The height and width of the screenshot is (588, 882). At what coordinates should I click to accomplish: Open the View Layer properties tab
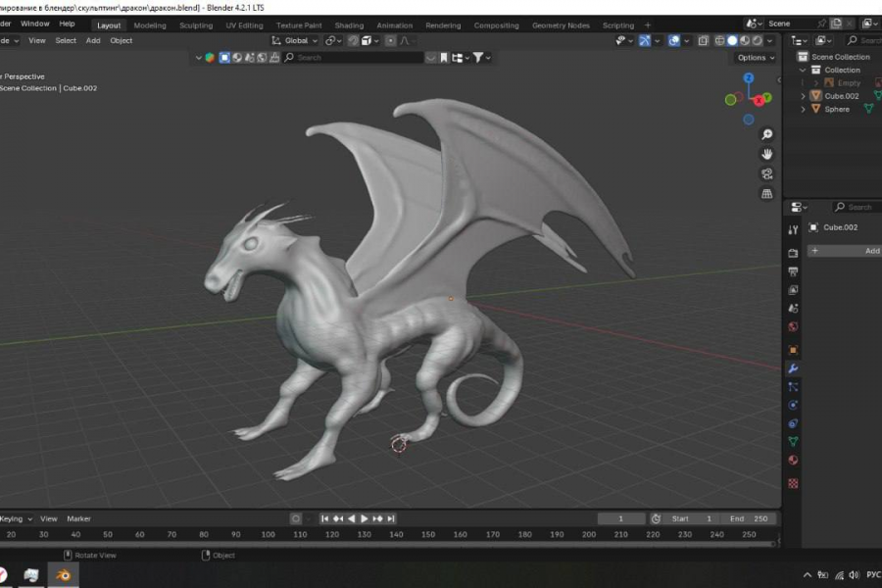(x=793, y=290)
